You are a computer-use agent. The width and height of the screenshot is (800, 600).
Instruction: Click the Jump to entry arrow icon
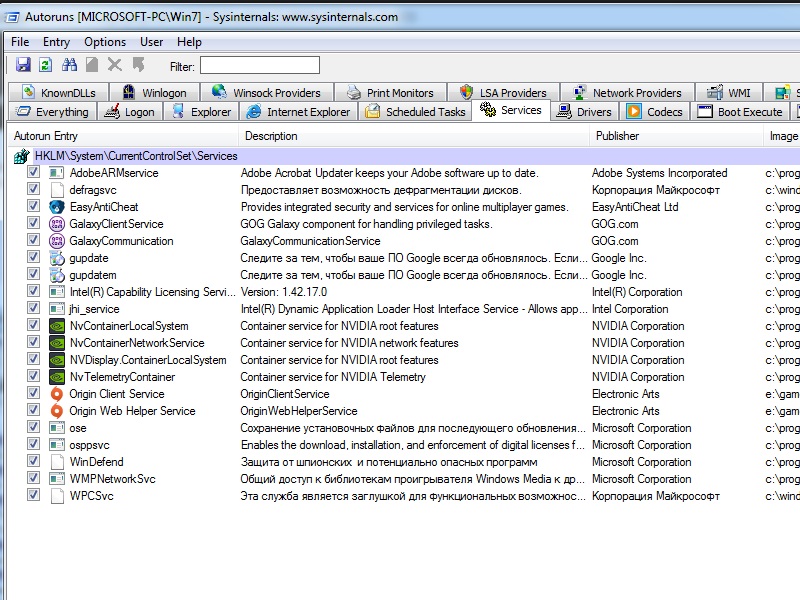pos(138,65)
